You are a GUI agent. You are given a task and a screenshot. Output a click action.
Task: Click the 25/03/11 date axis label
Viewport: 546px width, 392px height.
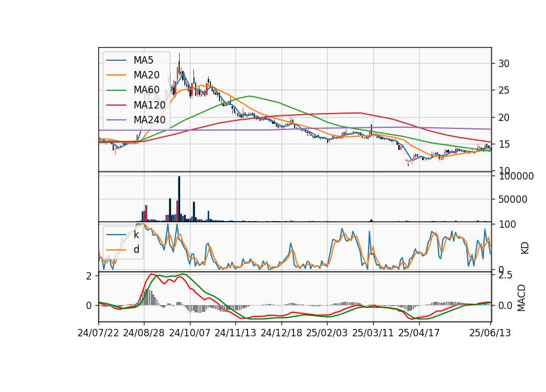point(373,333)
